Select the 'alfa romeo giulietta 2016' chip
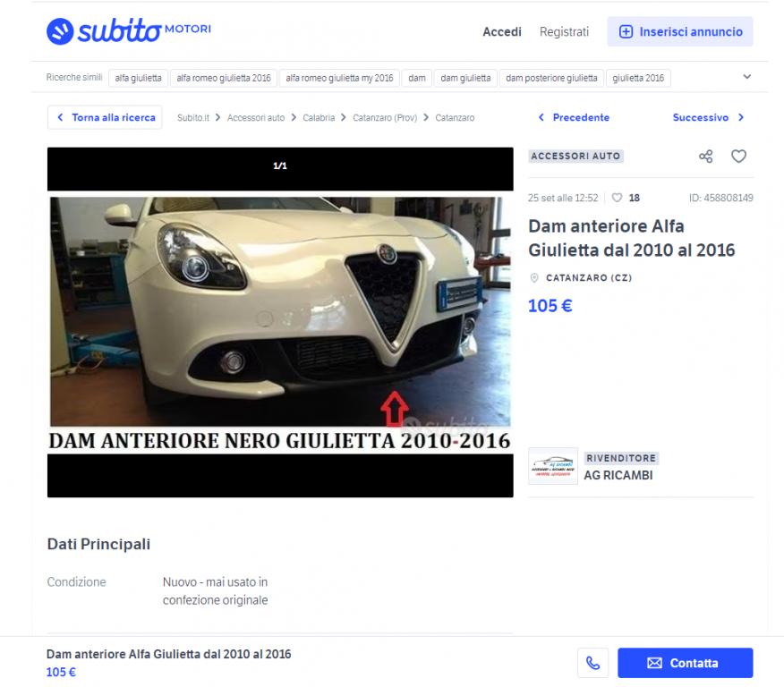784x687 pixels. (224, 78)
